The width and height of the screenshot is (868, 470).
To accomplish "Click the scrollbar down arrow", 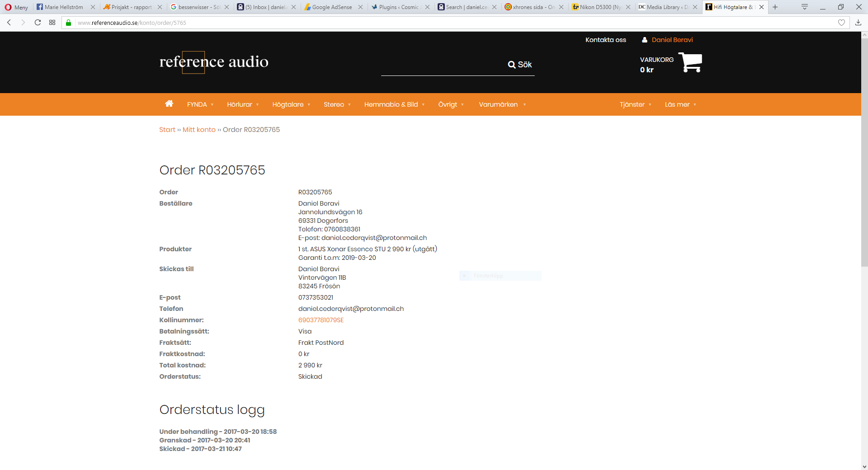I will click(x=864, y=466).
